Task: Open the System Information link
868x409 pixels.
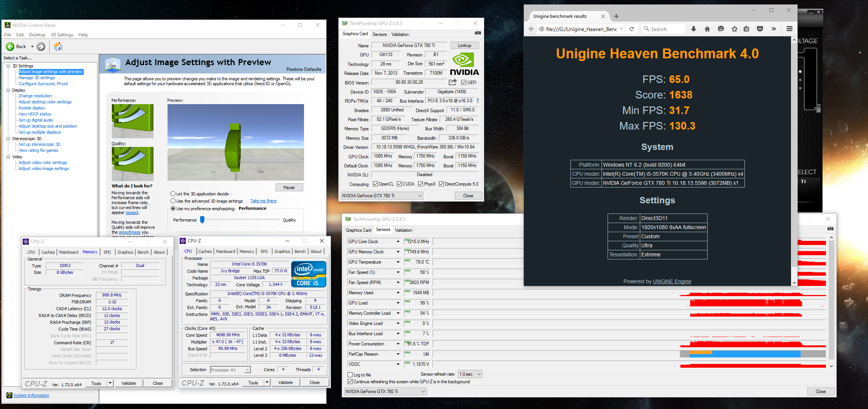Action: click(31, 395)
